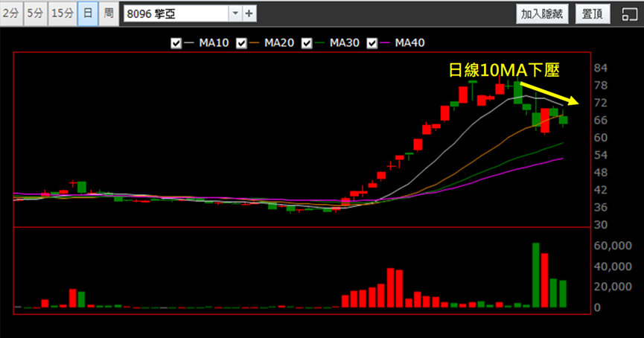Click the tallest green volume bar
The height and width of the screenshot is (338, 644).
[x=535, y=275]
